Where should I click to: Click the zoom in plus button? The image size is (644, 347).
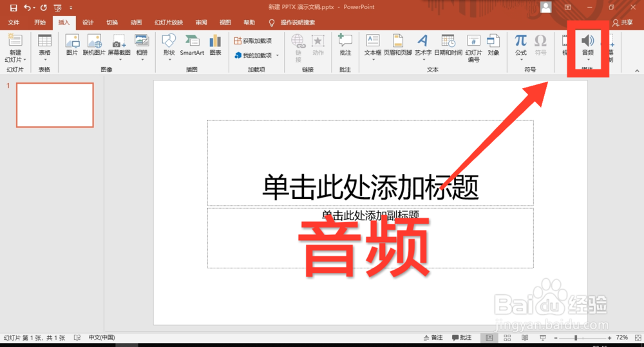click(x=609, y=338)
